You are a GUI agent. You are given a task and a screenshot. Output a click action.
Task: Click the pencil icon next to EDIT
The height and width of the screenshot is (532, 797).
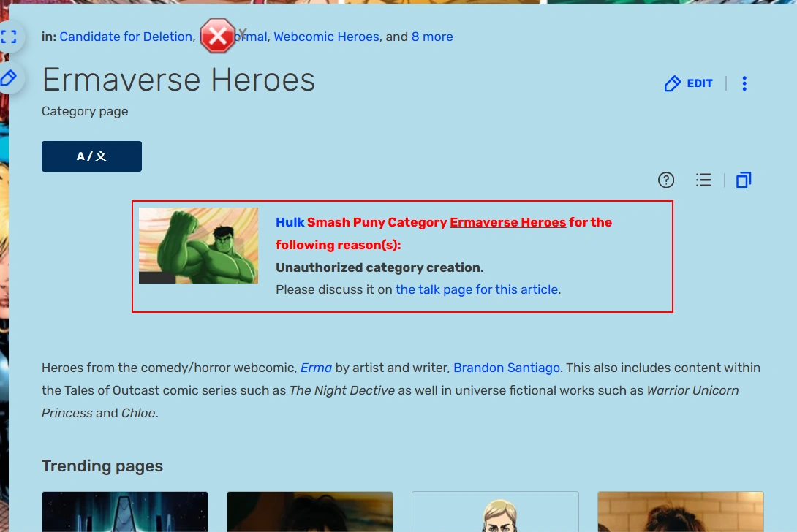tap(673, 83)
